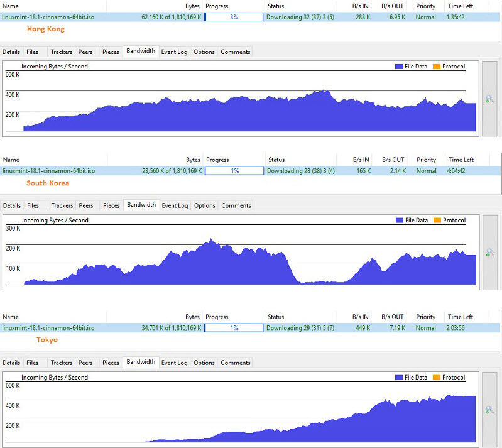Click time left value "1:35:42"
The image size is (502, 448).
pos(456,18)
